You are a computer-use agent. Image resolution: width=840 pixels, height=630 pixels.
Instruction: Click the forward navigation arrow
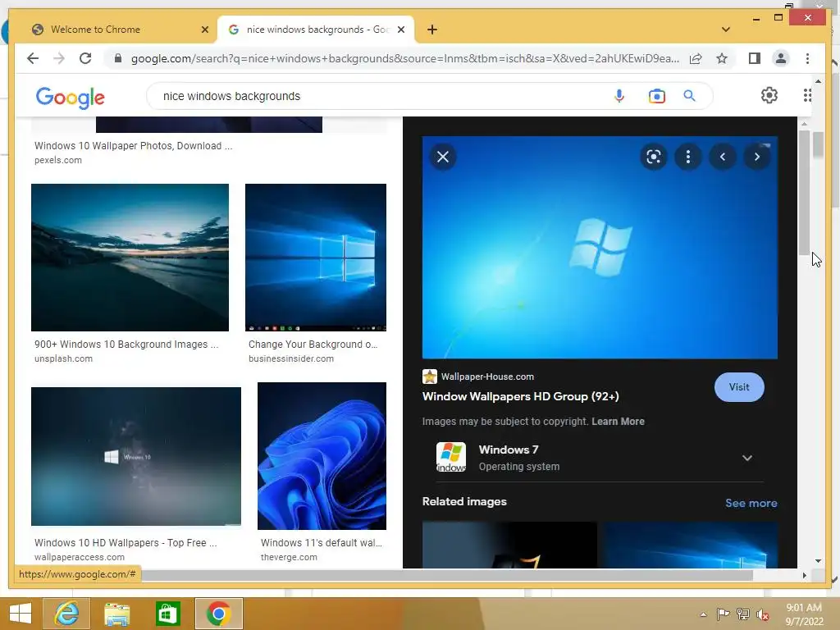[59, 58]
